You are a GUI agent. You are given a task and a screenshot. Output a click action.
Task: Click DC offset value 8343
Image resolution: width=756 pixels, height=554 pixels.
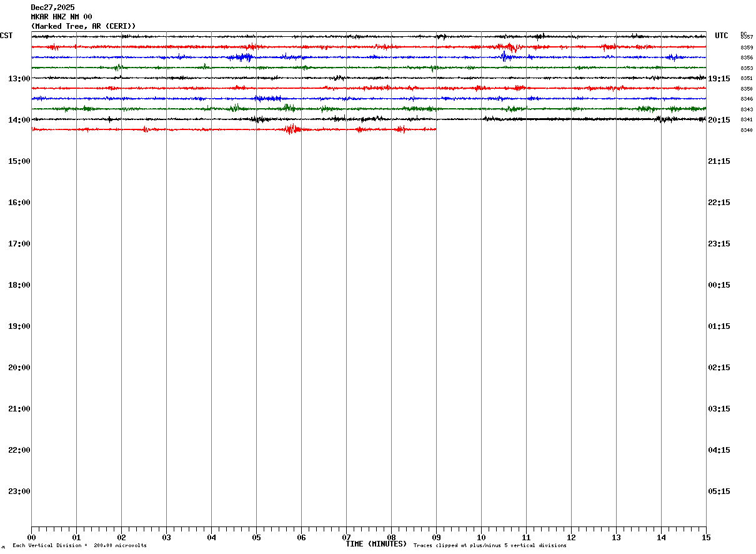747,109
